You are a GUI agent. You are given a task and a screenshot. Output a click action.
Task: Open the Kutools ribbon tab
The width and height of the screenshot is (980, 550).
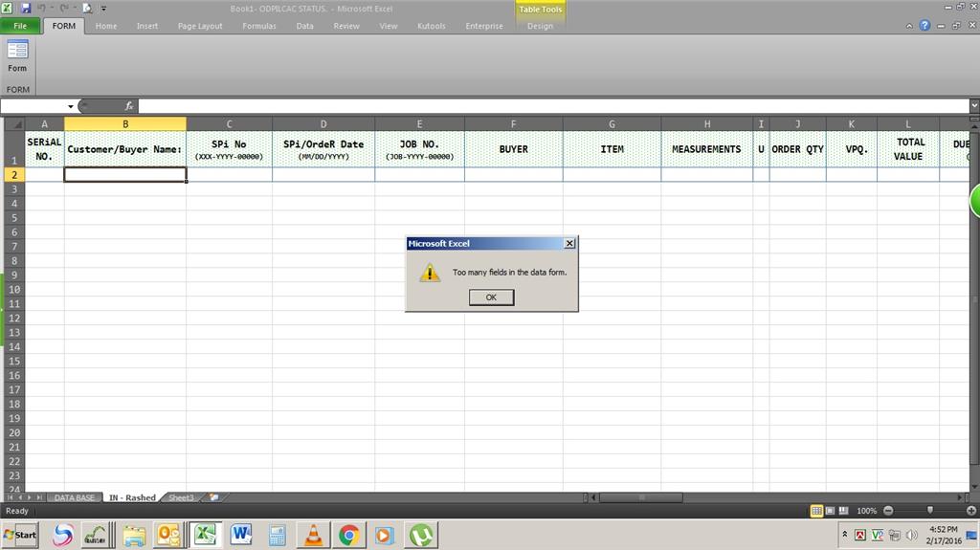pos(432,26)
